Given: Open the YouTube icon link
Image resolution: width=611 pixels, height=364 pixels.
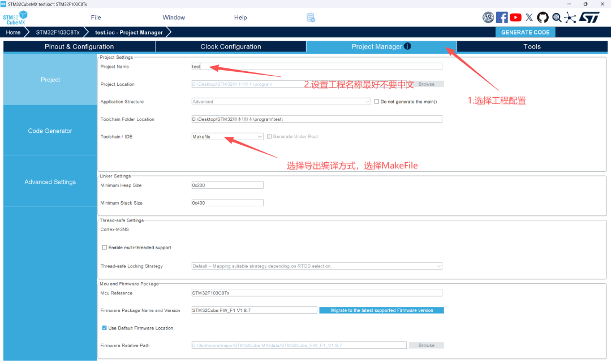Looking at the screenshot, I should coord(515,18).
